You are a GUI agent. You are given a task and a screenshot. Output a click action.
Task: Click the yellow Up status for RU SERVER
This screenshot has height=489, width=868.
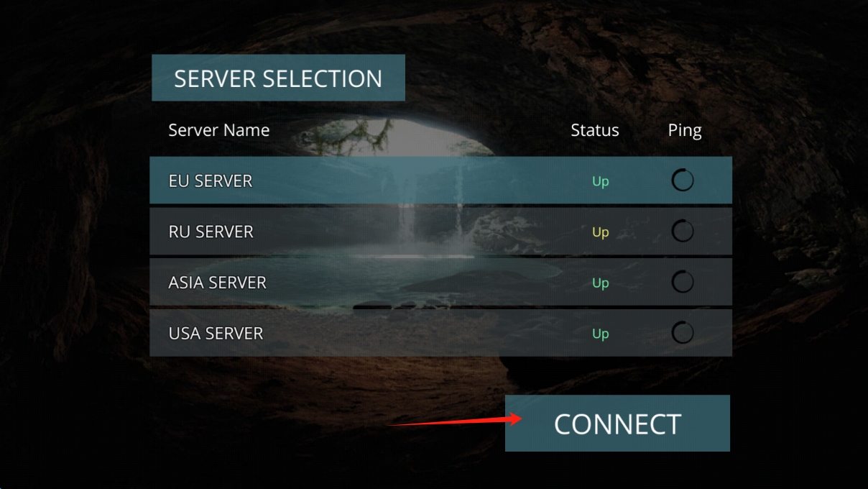point(601,232)
